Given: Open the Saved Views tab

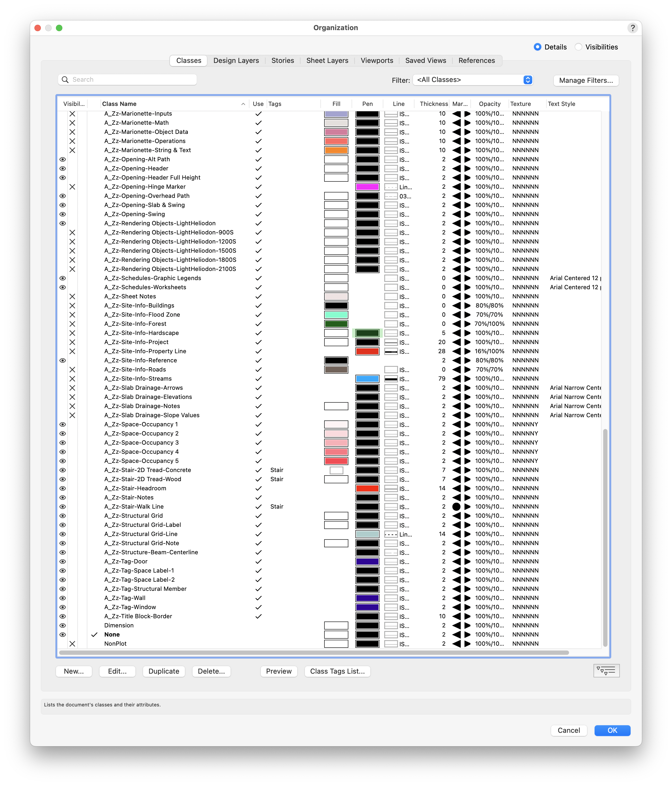Looking at the screenshot, I should click(426, 61).
